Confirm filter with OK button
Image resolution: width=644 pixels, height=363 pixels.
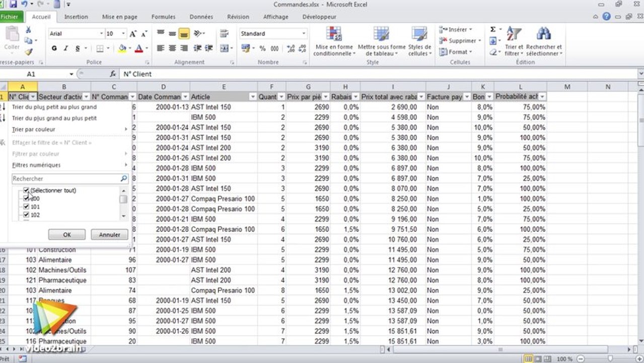pos(67,234)
